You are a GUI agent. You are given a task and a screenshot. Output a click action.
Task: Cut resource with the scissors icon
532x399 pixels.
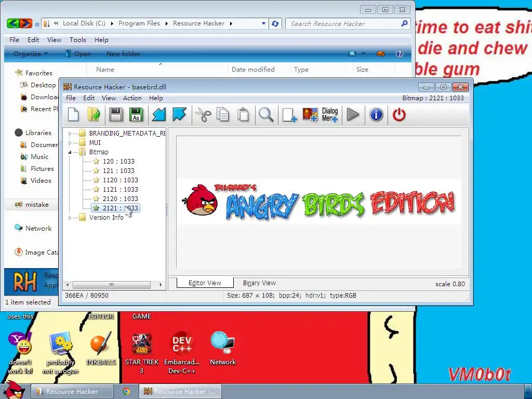(203, 115)
